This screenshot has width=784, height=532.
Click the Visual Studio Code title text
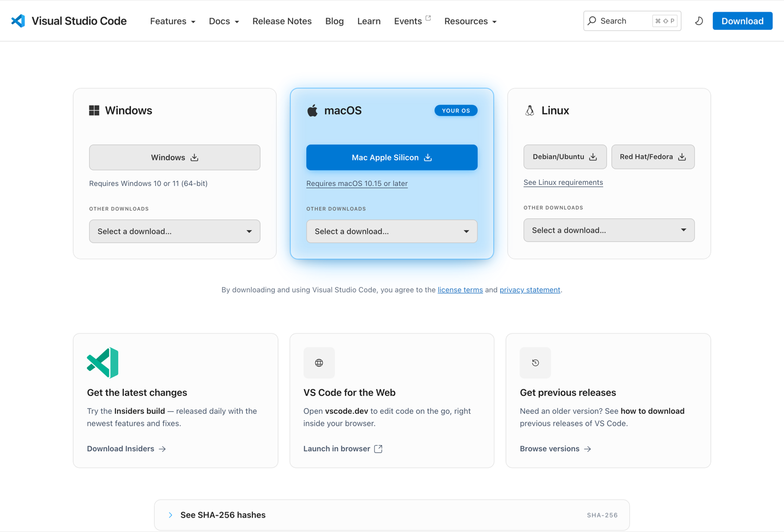pyautogui.click(x=79, y=21)
